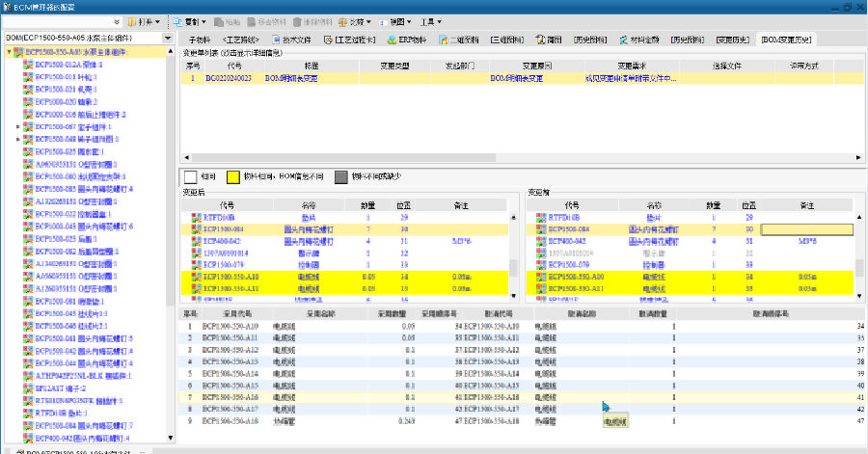Open the BOM selector combo box dropdown
The width and height of the screenshot is (868, 454).
[x=167, y=38]
